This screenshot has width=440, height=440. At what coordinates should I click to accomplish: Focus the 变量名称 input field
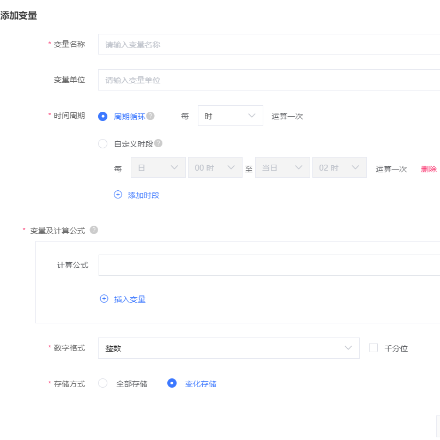point(269,44)
